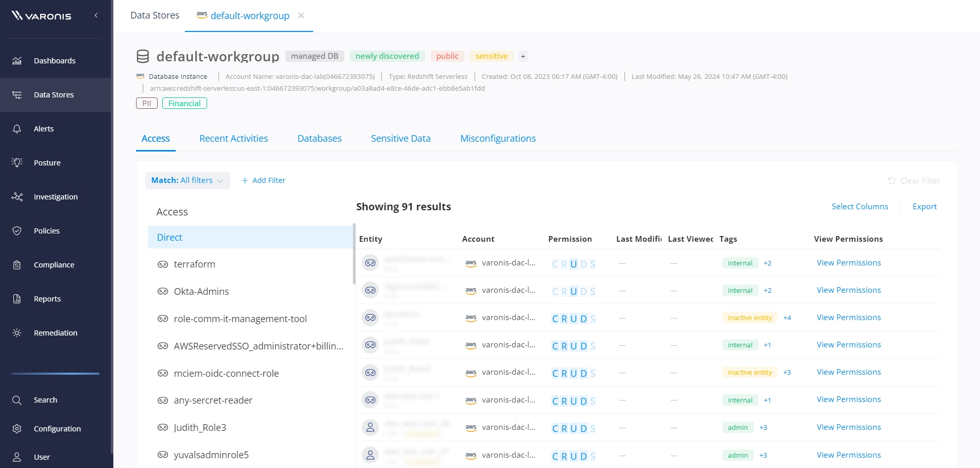The width and height of the screenshot is (980, 468).
Task: Open the Remediation icon
Action: [17, 333]
